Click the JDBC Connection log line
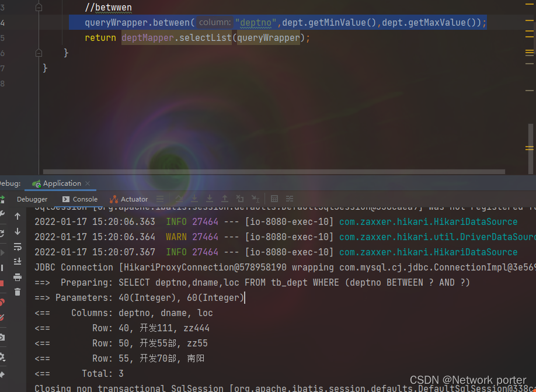This screenshot has height=392, width=536. pyautogui.click(x=285, y=267)
